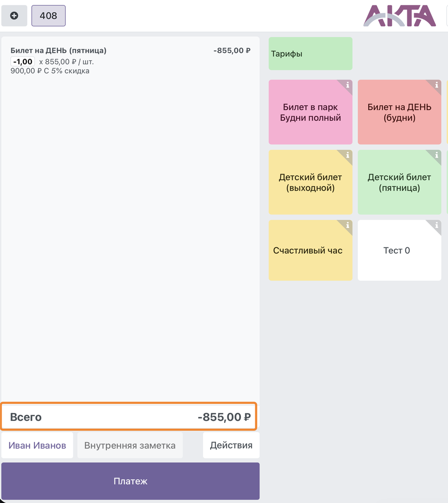Show info icon on Детский билет (выходной)

pyautogui.click(x=347, y=155)
